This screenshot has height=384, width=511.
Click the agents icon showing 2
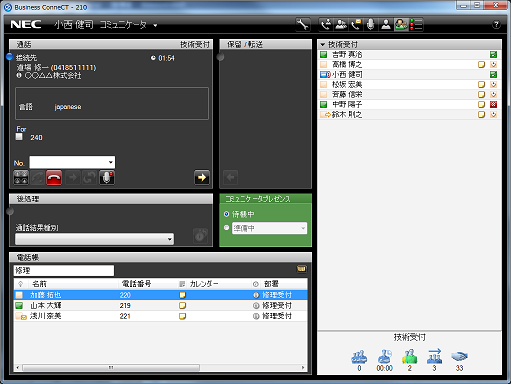[x=410, y=357]
